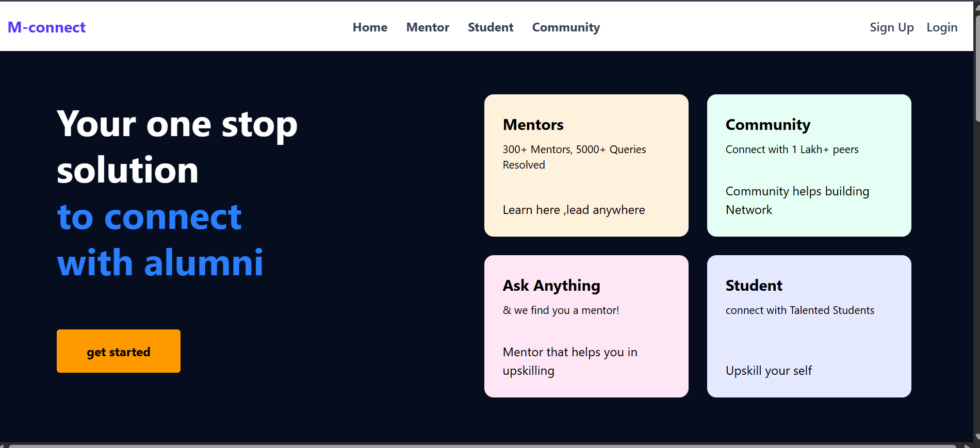Open the Login link

pos(942,27)
